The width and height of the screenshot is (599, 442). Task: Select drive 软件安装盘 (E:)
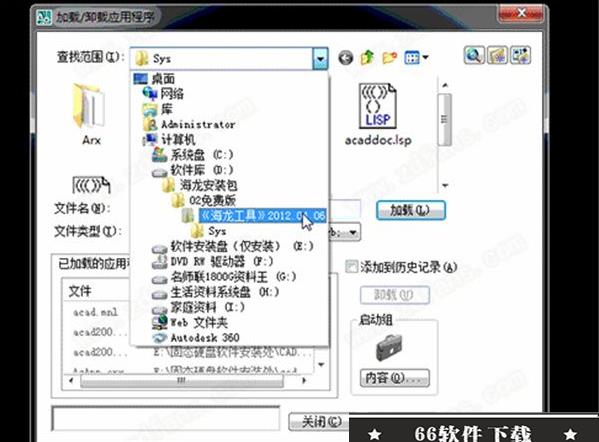[232, 246]
